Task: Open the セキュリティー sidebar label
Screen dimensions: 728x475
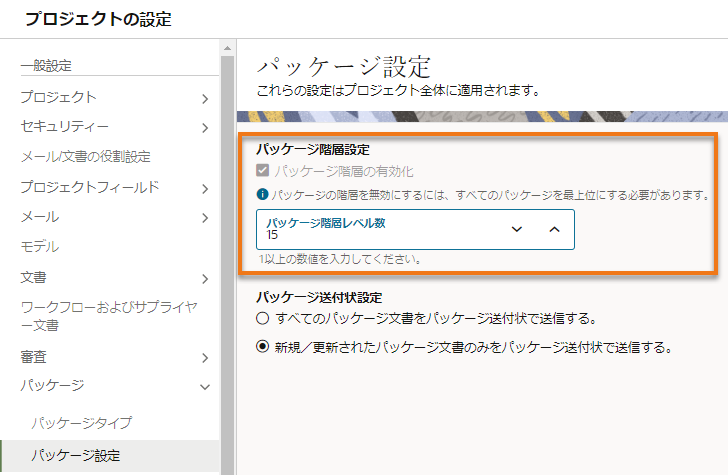Action: 65,126
